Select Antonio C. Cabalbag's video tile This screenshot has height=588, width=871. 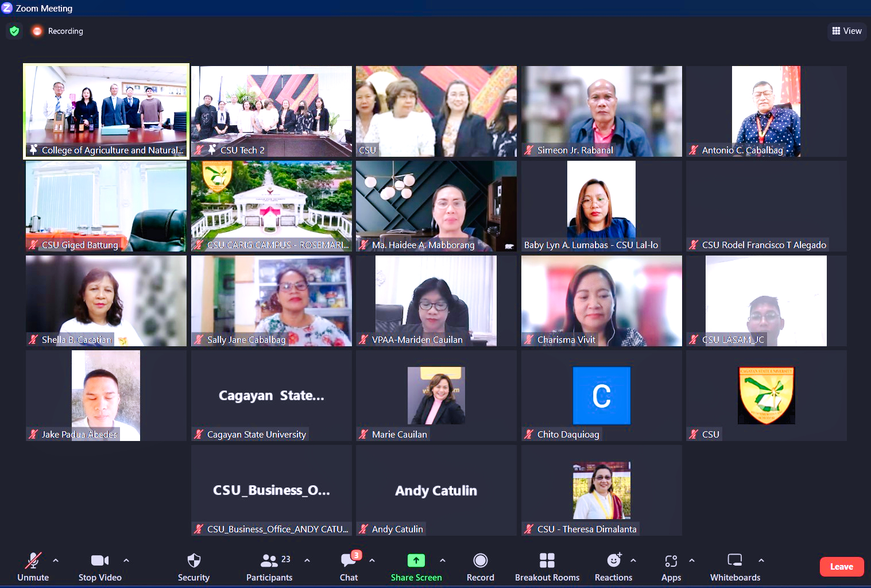coord(767,111)
